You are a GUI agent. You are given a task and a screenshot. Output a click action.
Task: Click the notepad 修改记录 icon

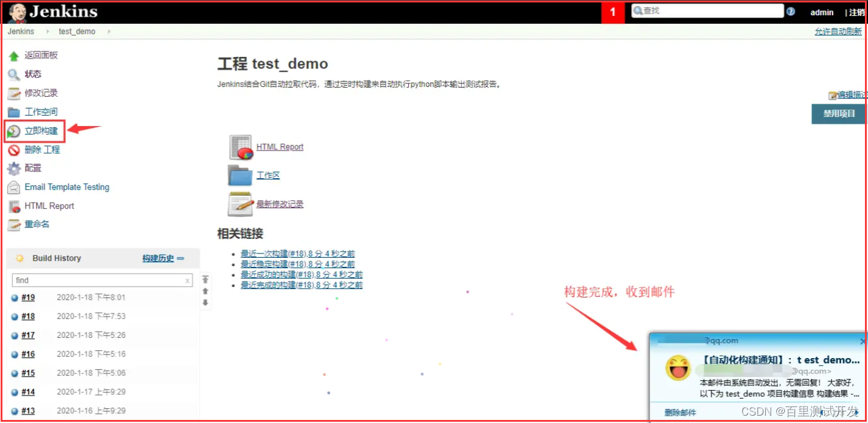click(13, 94)
